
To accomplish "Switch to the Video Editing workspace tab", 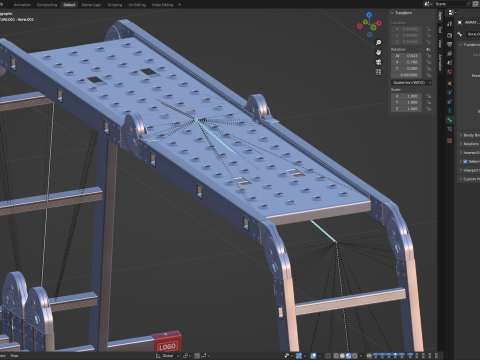I will [x=162, y=5].
